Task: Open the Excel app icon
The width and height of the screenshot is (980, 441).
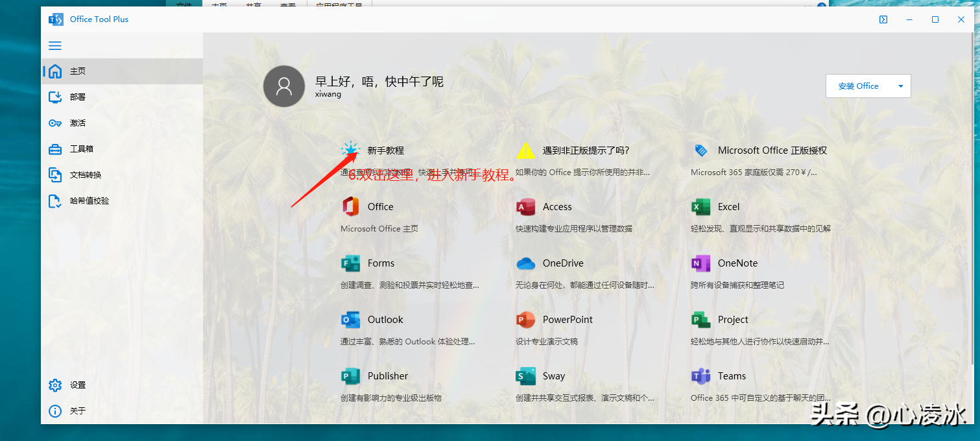Action: [x=701, y=207]
